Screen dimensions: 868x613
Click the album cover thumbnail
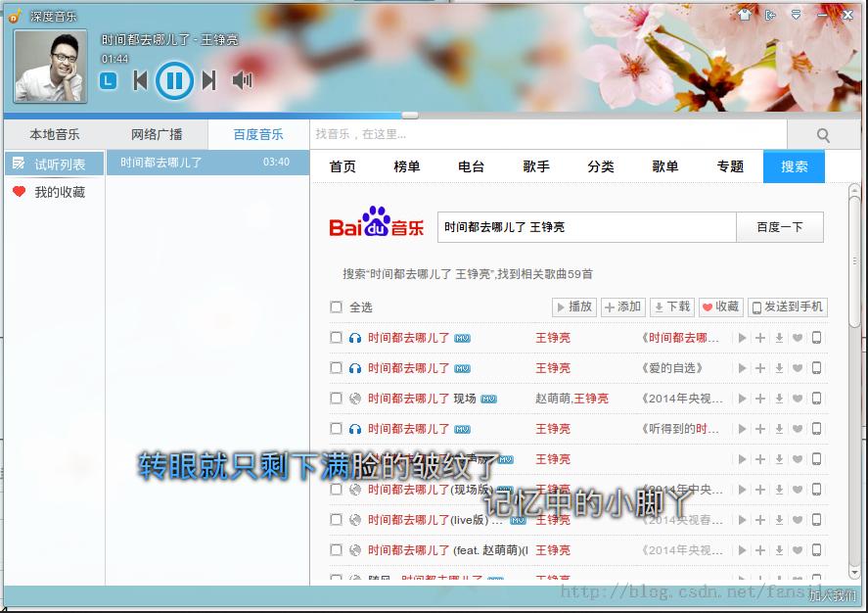(x=50, y=67)
